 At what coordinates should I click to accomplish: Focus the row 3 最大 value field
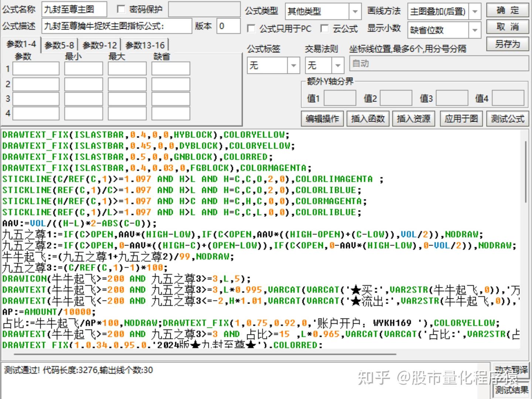click(127, 99)
